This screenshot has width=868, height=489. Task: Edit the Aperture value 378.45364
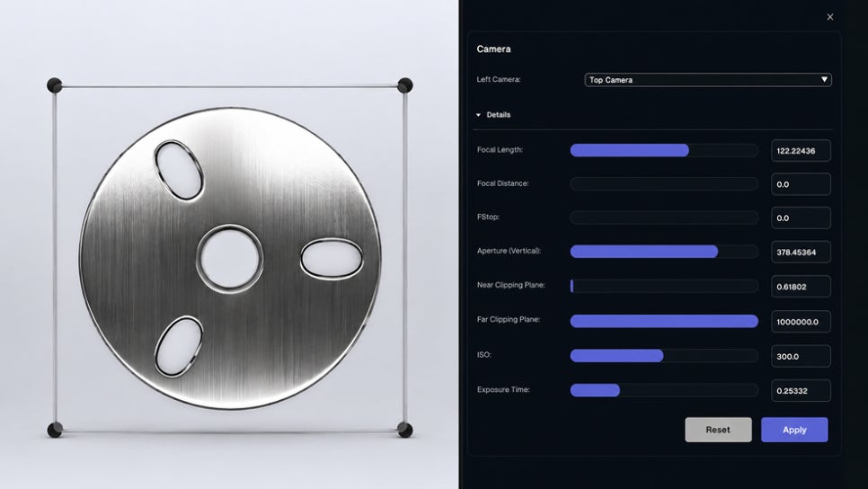(801, 252)
